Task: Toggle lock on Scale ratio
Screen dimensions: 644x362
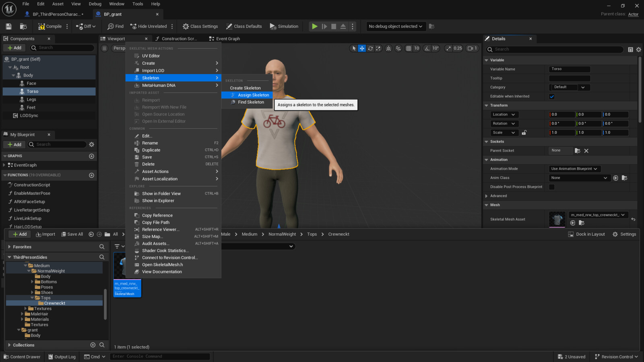Action: pos(524,133)
